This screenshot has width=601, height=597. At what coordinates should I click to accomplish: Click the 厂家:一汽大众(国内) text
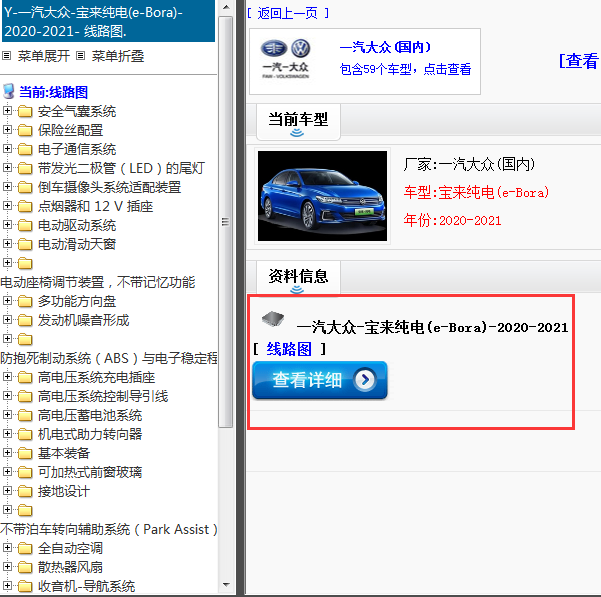(x=469, y=164)
